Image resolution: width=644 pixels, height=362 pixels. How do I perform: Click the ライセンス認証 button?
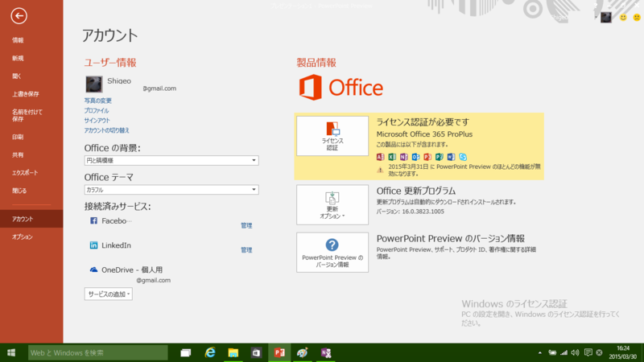332,136
